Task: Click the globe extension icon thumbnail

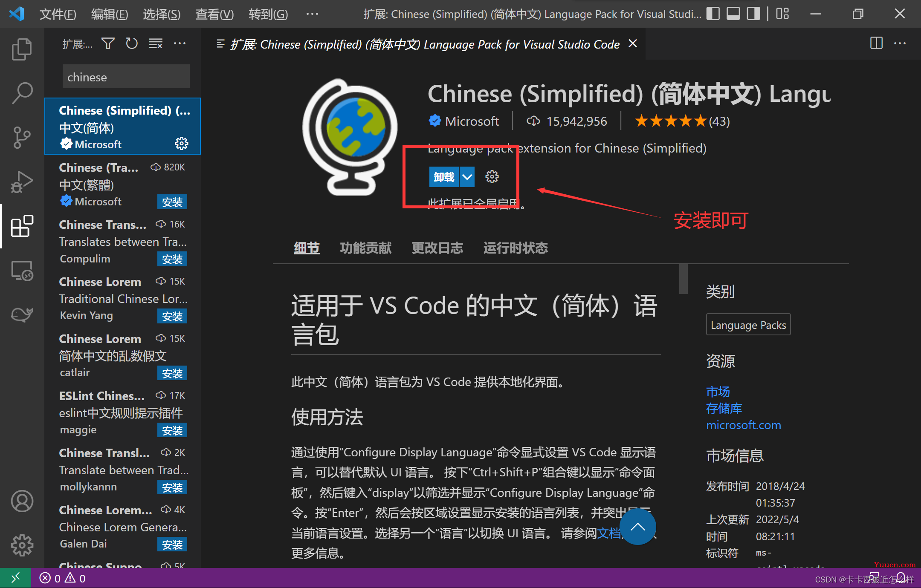Action: 350,137
